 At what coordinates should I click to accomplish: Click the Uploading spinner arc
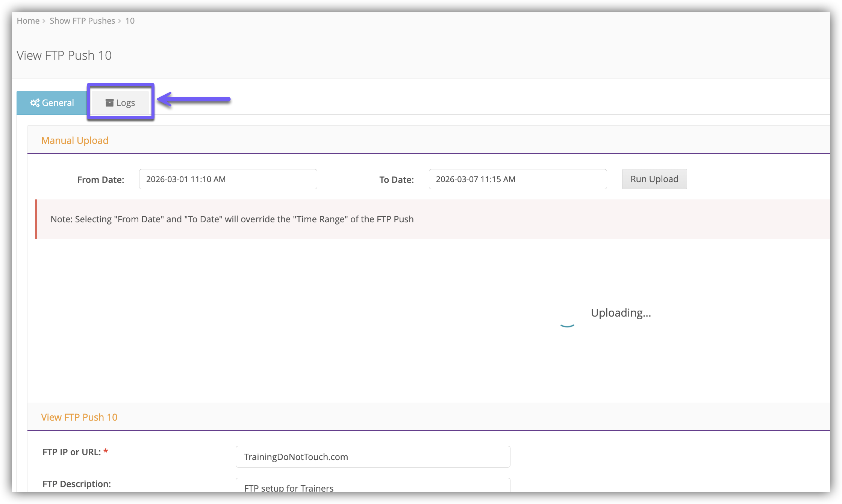point(567,326)
